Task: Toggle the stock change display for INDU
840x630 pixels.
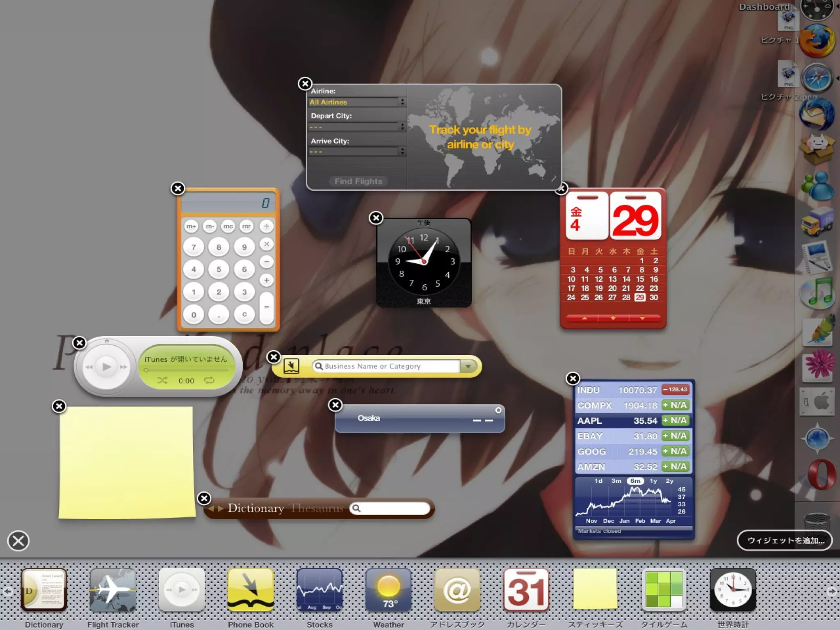Action: tap(675, 390)
